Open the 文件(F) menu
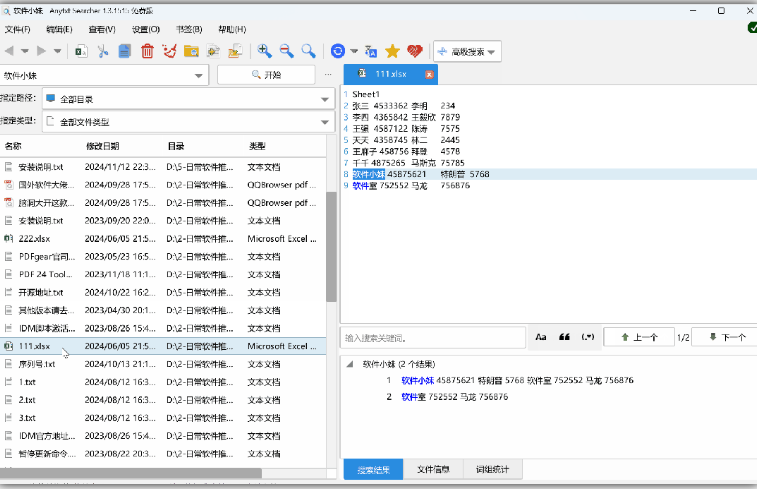Screen dimensions: 757x489 point(17,29)
